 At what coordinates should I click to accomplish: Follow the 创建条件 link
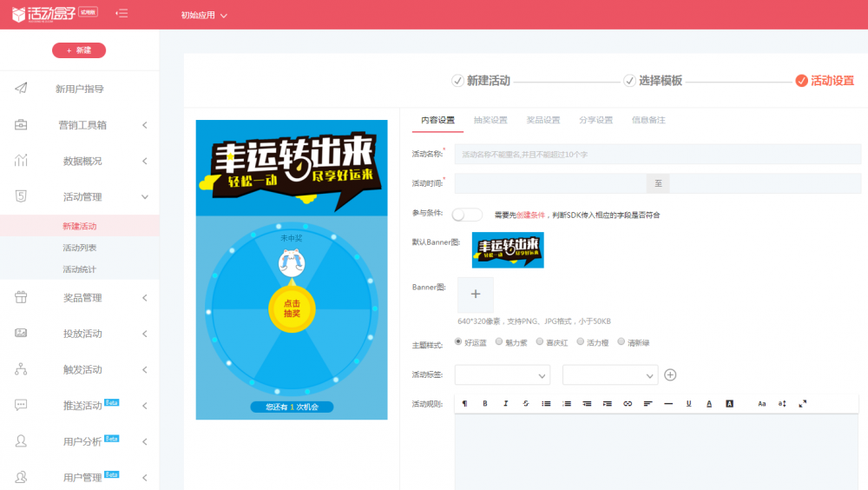(x=530, y=215)
